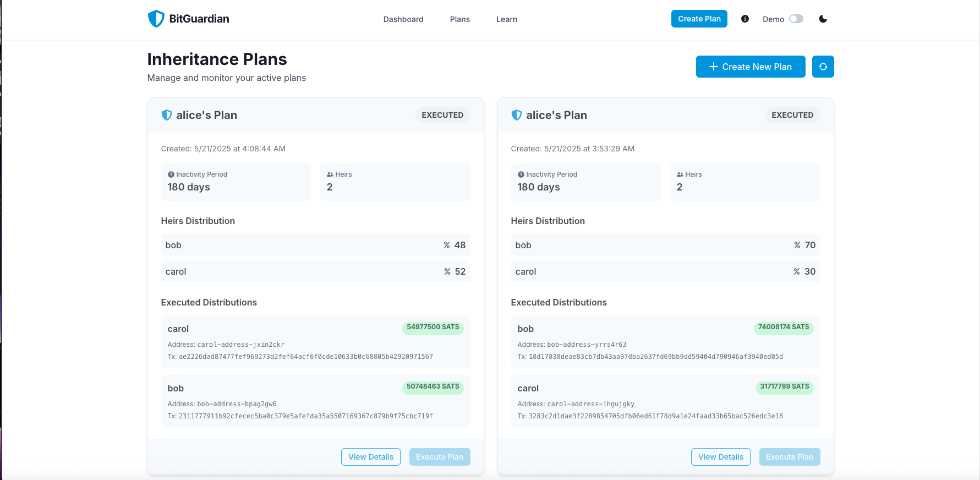Open the Learn nav item
Screen dimensions: 980x480
pos(507,19)
